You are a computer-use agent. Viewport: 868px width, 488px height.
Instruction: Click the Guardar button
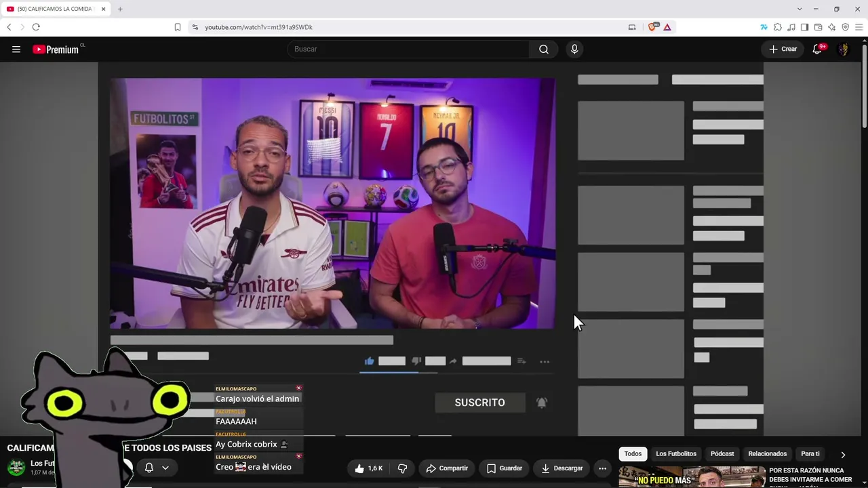(x=505, y=468)
